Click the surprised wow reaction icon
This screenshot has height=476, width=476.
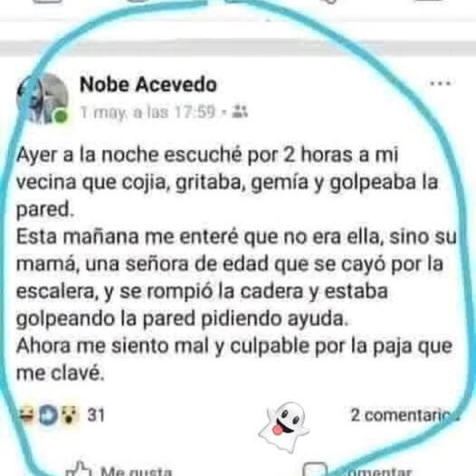pyautogui.click(x=70, y=414)
